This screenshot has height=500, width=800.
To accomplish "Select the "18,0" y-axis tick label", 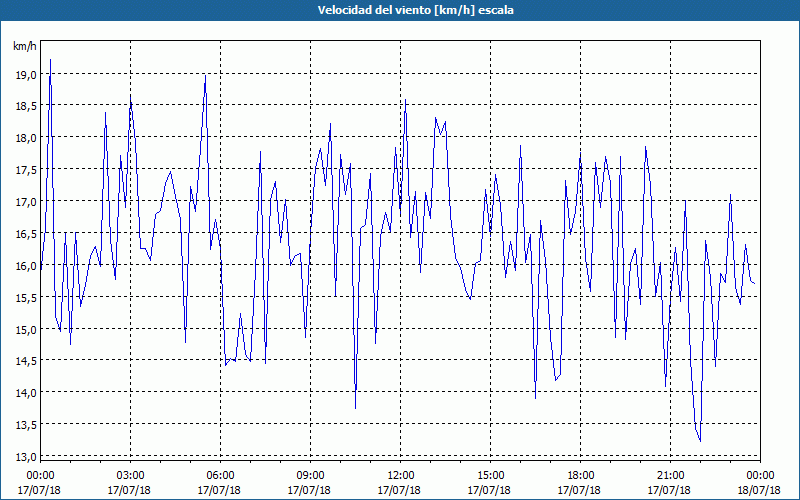I will [x=27, y=138].
